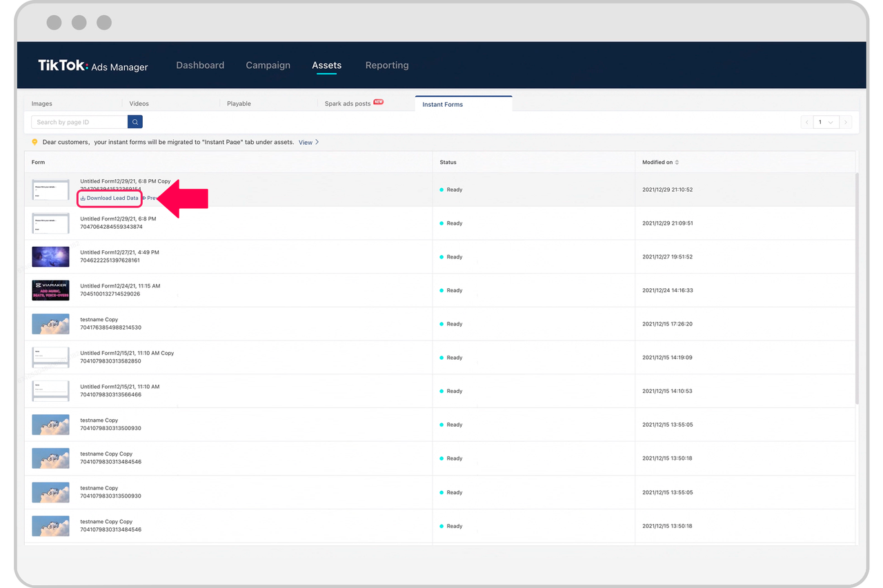This screenshot has width=883, height=588.
Task: Click the TikTok Ads Manager logo
Action: 93,65
